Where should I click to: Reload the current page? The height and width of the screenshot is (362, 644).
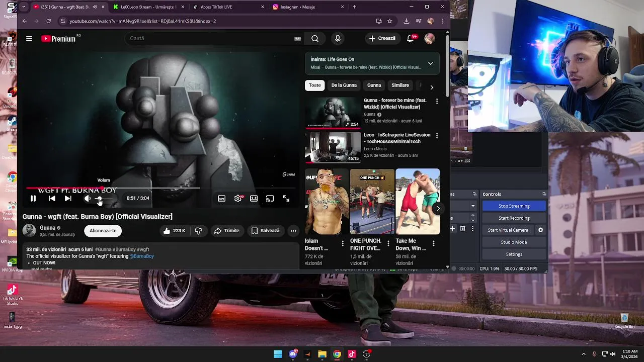(48, 21)
